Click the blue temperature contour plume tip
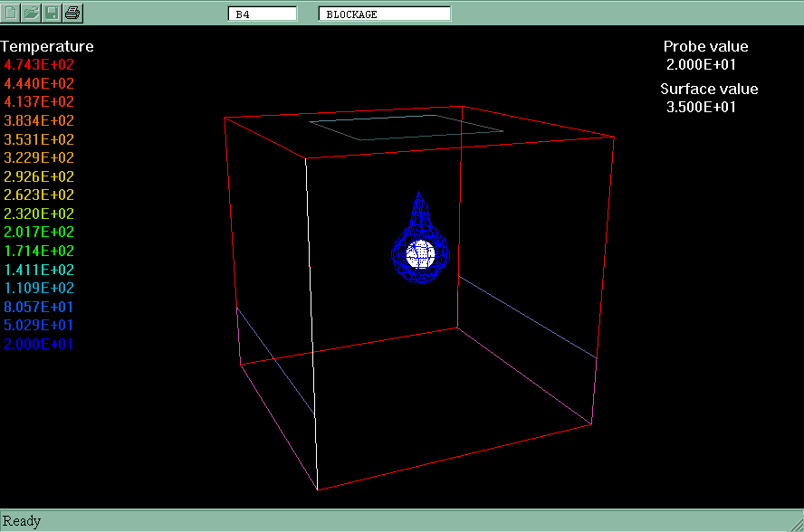 (x=418, y=195)
